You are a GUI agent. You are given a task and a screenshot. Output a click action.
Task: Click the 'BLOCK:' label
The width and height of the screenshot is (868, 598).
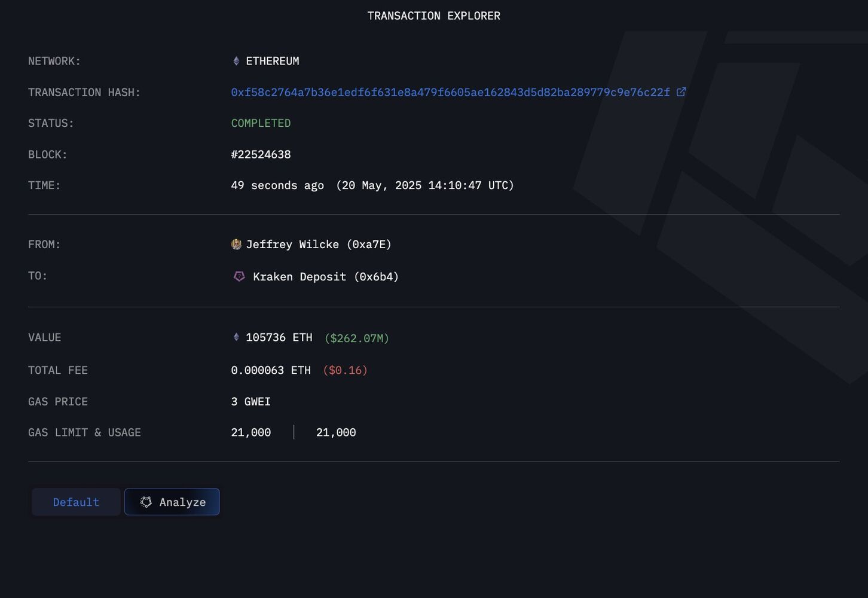click(x=48, y=154)
